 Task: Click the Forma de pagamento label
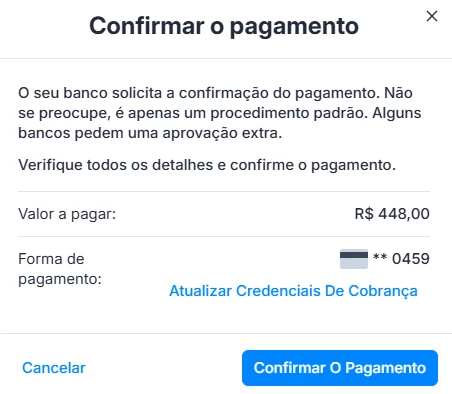point(60,269)
